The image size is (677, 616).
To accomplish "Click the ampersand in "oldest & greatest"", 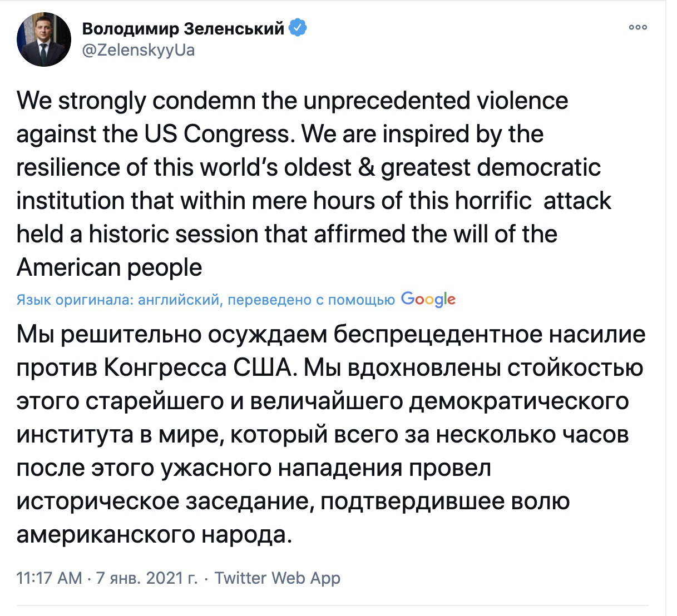I will coord(366,168).
